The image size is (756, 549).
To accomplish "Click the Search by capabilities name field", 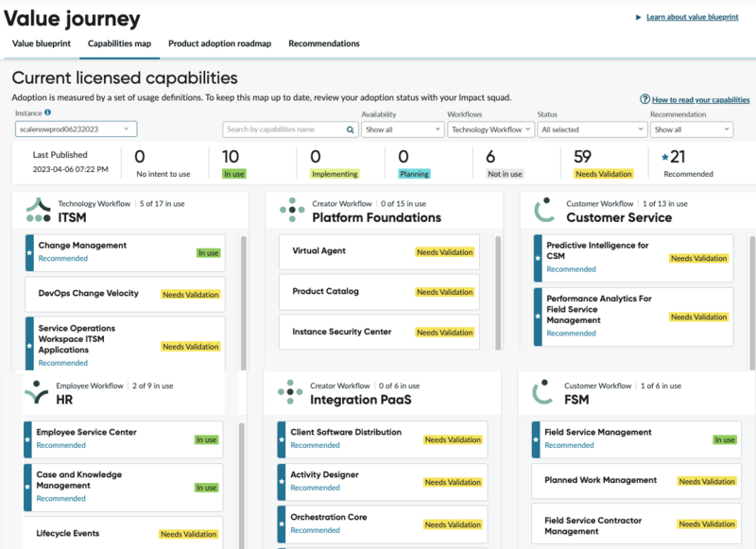I will [284, 129].
